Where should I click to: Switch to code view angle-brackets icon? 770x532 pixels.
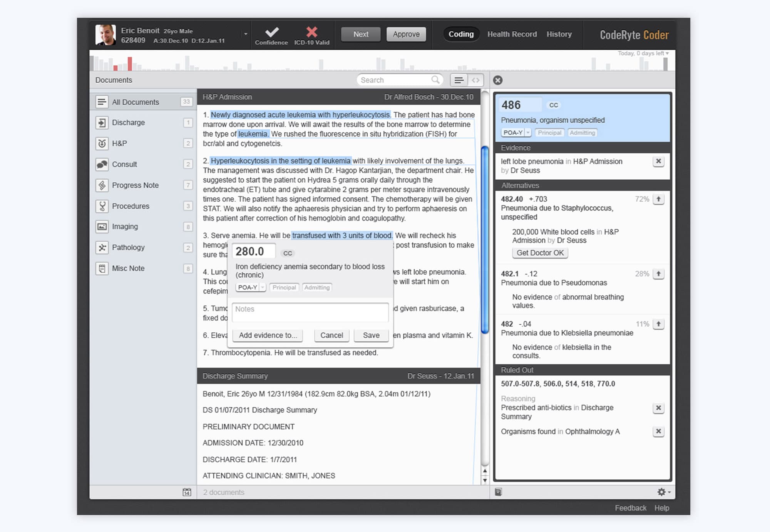(x=475, y=80)
